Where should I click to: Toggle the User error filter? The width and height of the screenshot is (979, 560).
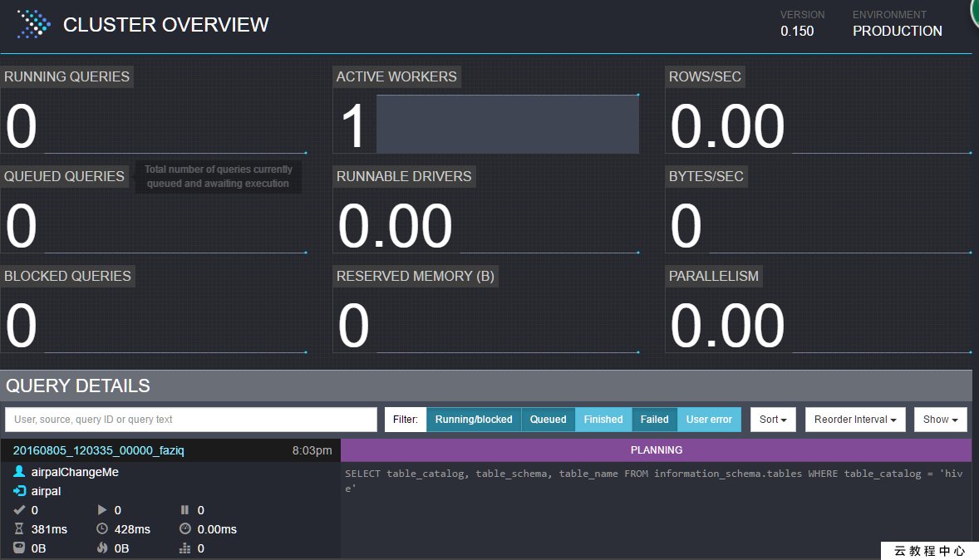(709, 420)
